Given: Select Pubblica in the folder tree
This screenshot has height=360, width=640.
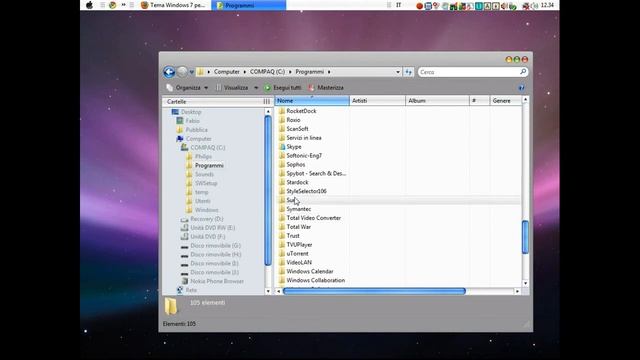Looking at the screenshot, I should (196, 130).
